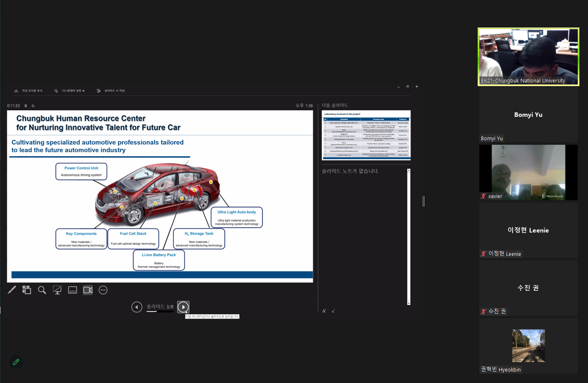Click next slide preview thumbnail
This screenshot has width=588, height=383.
tap(366, 135)
